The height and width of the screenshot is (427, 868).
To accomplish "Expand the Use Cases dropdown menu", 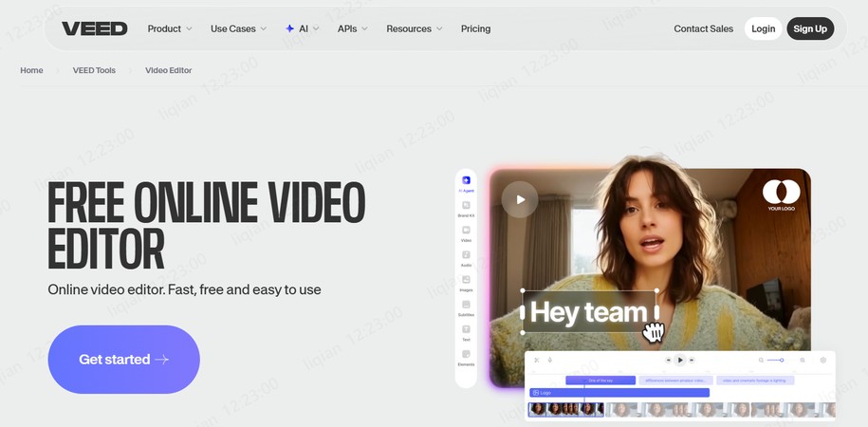I will coord(239,28).
